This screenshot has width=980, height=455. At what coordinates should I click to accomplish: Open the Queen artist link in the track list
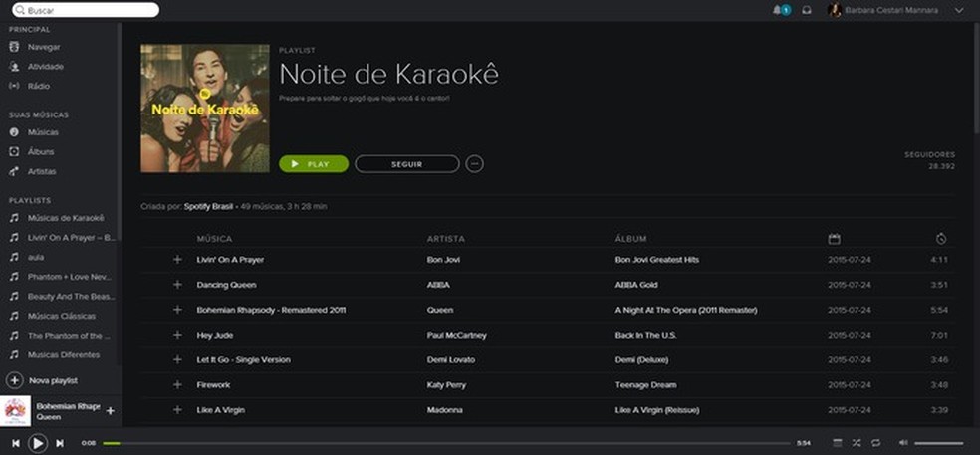pyautogui.click(x=440, y=310)
